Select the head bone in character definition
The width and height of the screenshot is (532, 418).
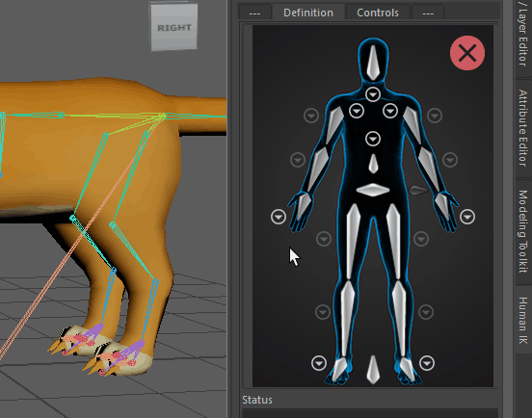(x=373, y=63)
